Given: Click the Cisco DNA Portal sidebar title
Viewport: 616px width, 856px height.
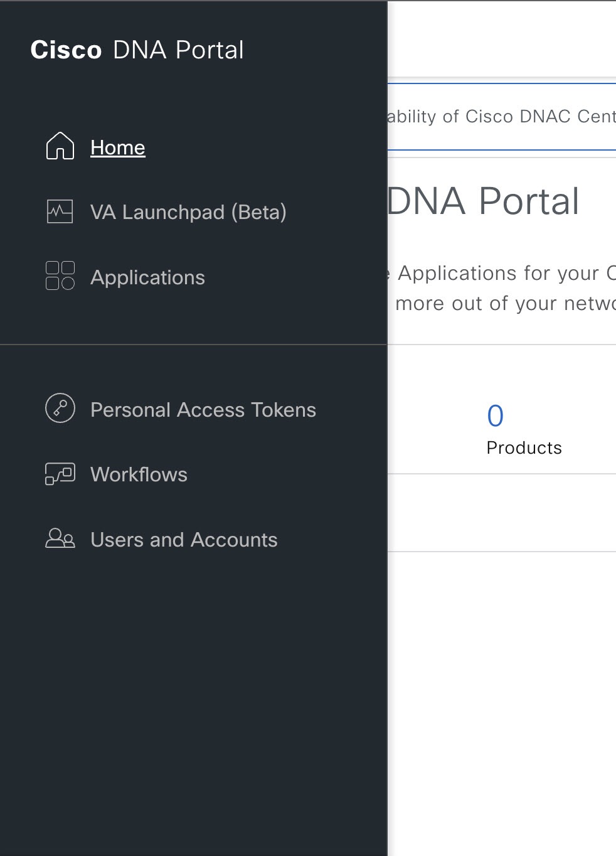Looking at the screenshot, I should [137, 50].
